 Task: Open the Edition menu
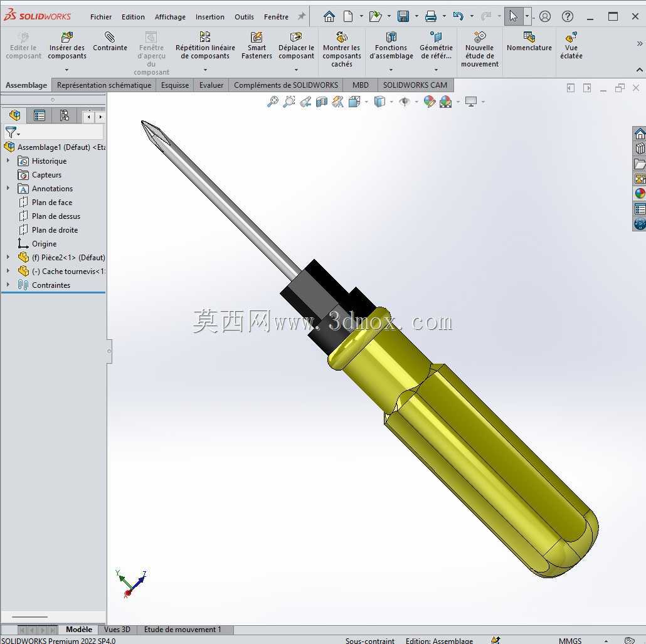point(133,17)
